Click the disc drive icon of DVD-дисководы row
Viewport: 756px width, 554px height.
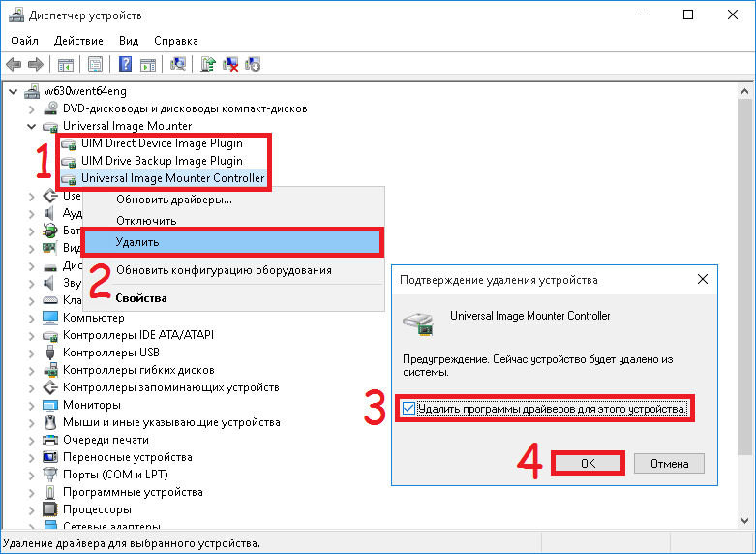click(x=50, y=108)
